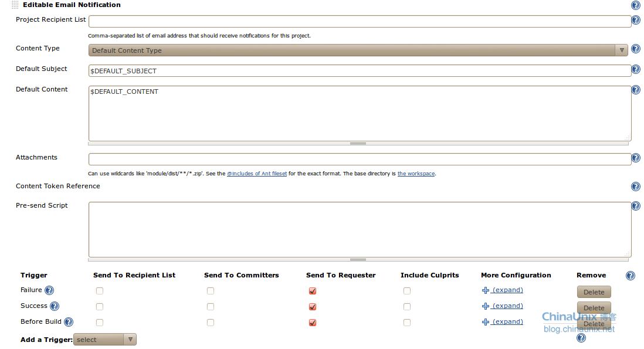Click the Project Recipient List input field
Screen dimensions: 644x349
click(359, 21)
